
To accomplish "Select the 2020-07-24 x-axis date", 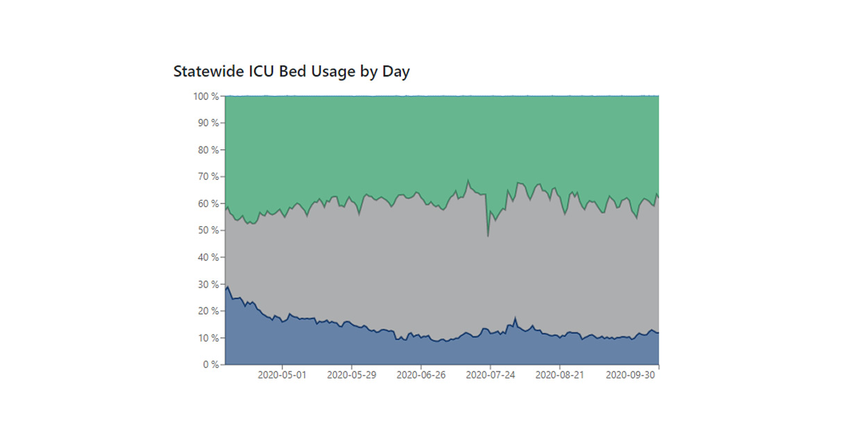I will coord(490,375).
